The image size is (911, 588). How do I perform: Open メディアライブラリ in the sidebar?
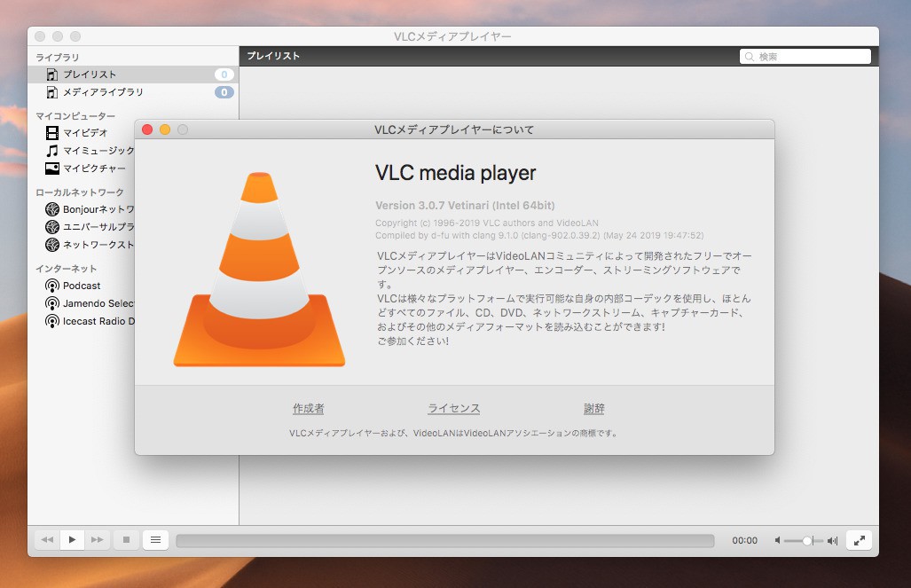pyautogui.click(x=133, y=92)
